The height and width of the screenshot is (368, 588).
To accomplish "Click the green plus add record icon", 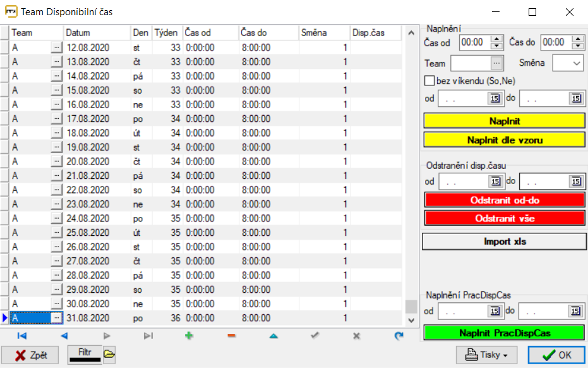I will [x=189, y=336].
